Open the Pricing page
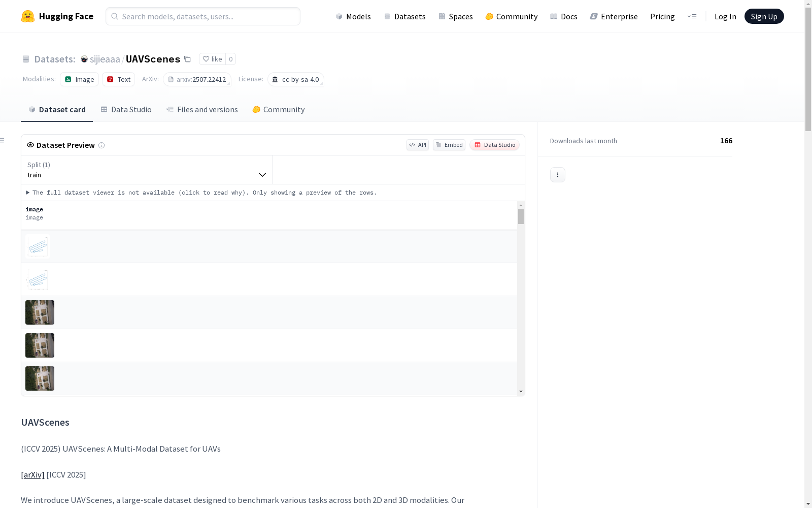812x508 pixels. pos(662,16)
